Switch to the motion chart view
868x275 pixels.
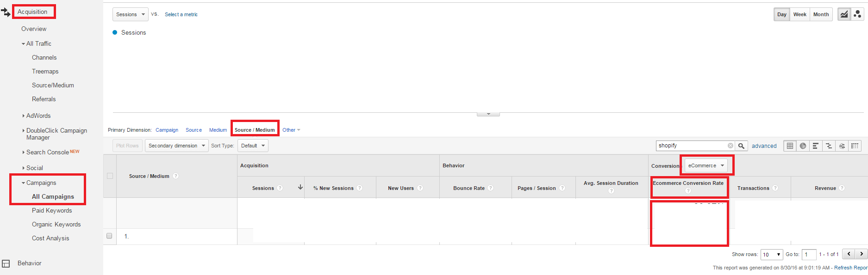click(857, 14)
